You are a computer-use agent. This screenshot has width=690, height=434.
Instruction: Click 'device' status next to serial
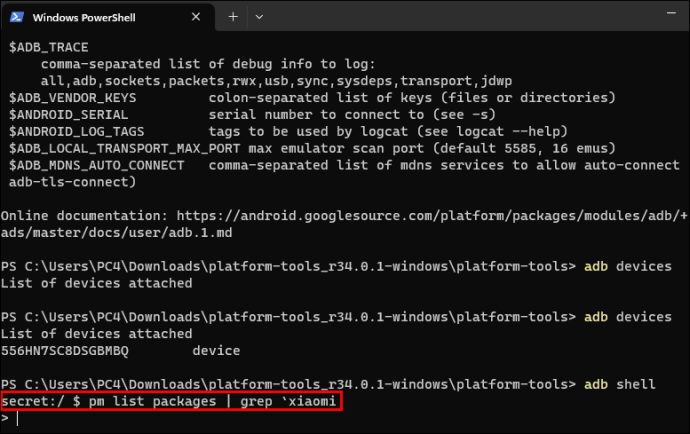[216, 351]
